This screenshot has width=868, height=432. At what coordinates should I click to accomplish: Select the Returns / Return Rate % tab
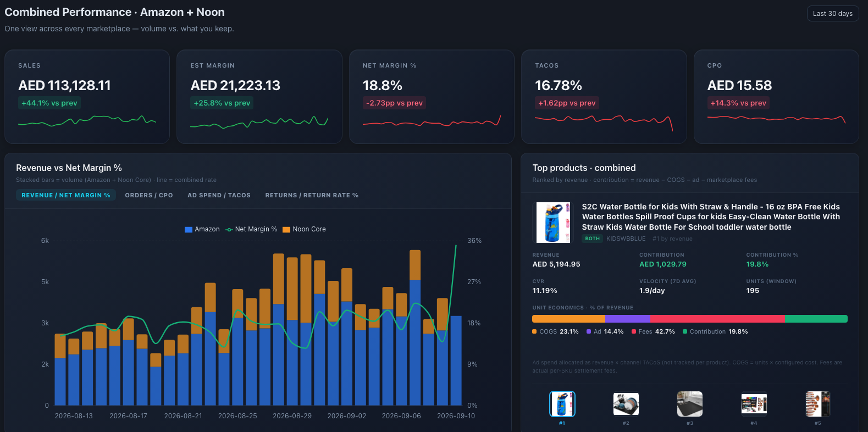pos(312,195)
